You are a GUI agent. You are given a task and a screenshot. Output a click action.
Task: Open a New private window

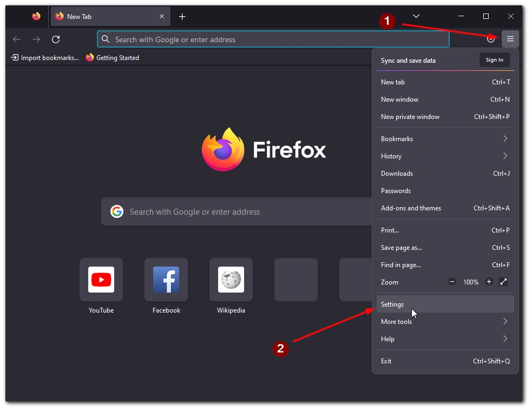click(445, 117)
